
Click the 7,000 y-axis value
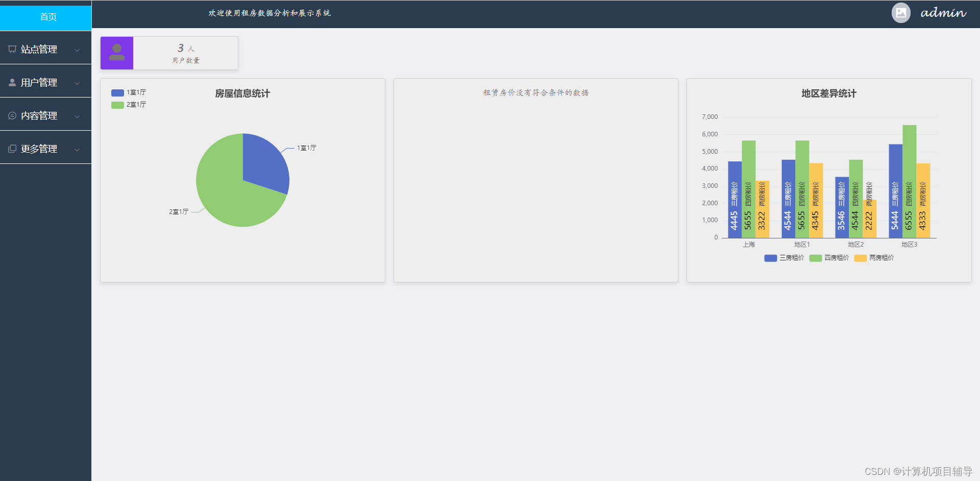pyautogui.click(x=709, y=117)
